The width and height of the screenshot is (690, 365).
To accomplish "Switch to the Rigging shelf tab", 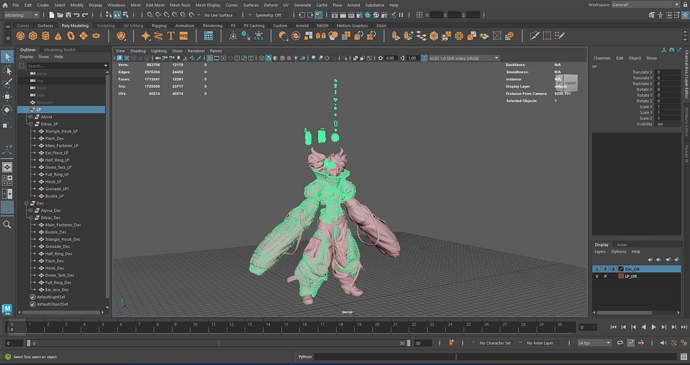I will [159, 26].
